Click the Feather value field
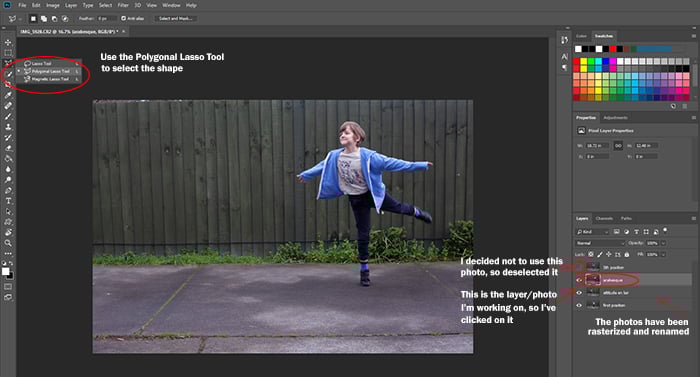The width and height of the screenshot is (700, 377). (x=106, y=18)
